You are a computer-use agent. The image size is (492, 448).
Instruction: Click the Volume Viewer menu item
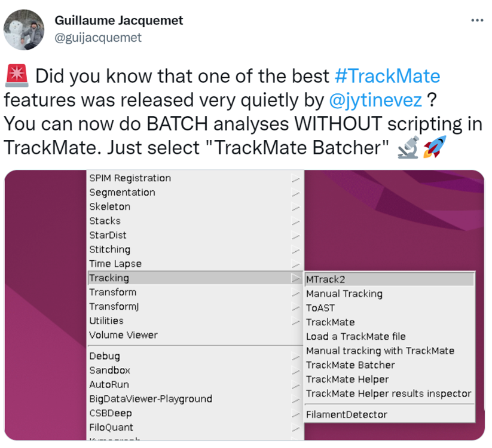[x=123, y=335]
